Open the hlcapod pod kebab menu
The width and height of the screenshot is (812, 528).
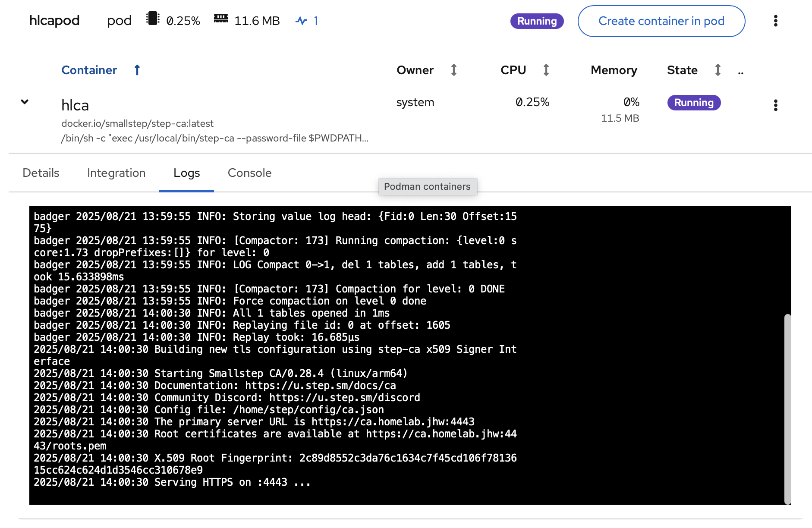(775, 21)
